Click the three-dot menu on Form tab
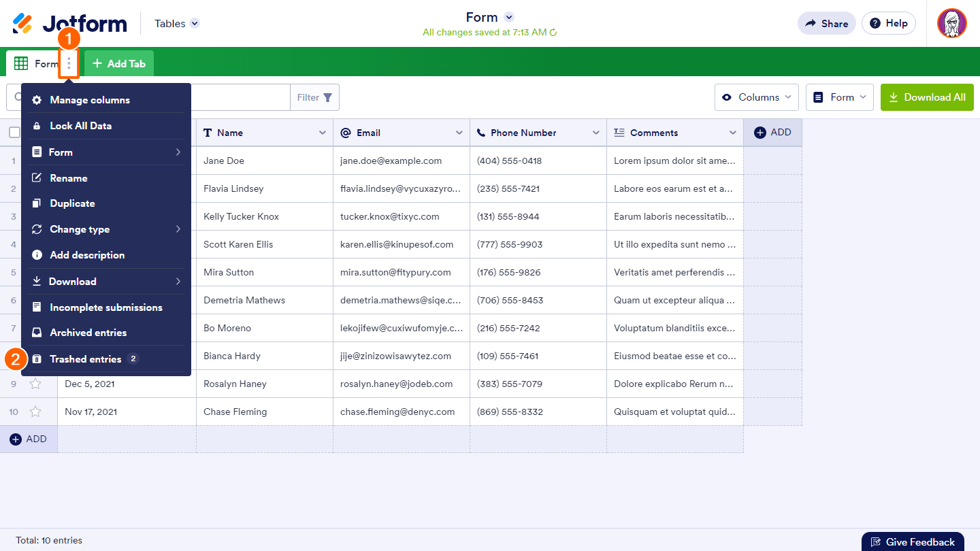 [69, 64]
